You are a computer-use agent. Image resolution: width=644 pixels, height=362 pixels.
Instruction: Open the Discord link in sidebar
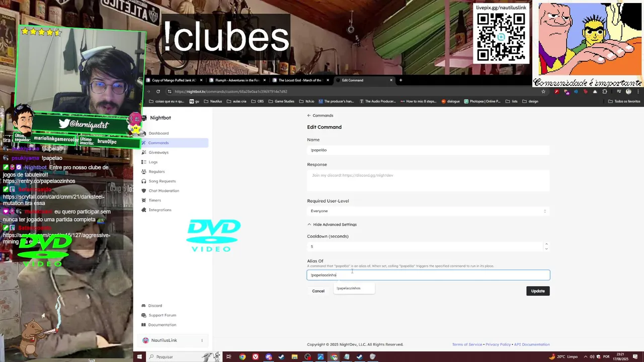tap(155, 306)
